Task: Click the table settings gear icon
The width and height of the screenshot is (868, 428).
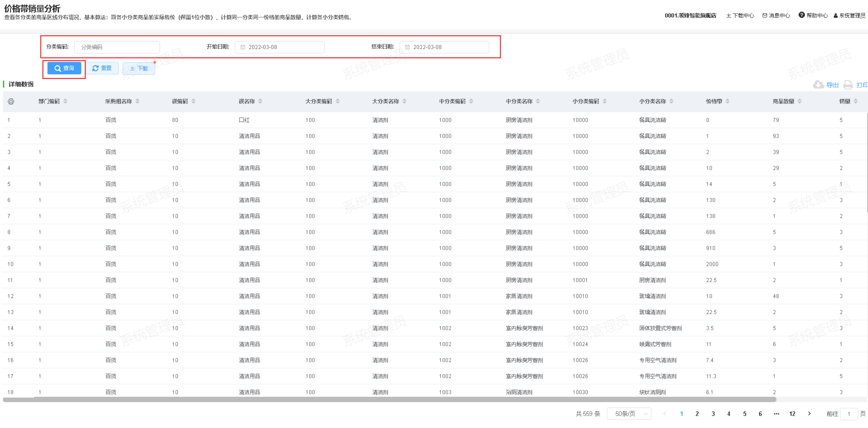Action: coord(11,102)
